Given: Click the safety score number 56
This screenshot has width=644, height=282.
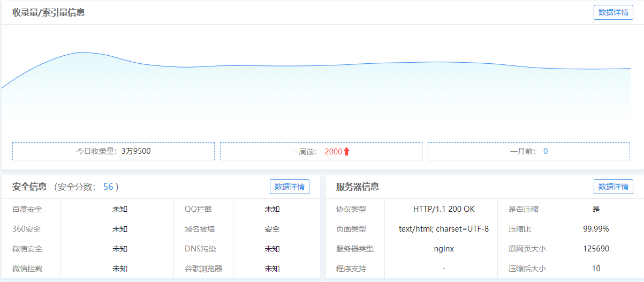Looking at the screenshot, I should (108, 187).
